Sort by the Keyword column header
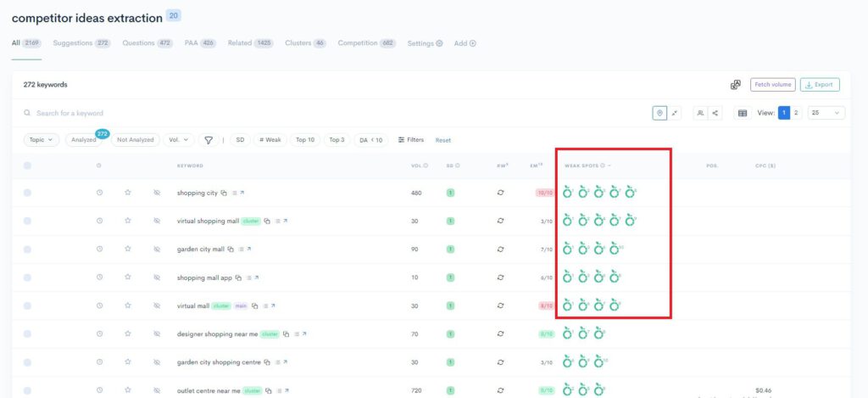This screenshot has width=868, height=398. 190,165
